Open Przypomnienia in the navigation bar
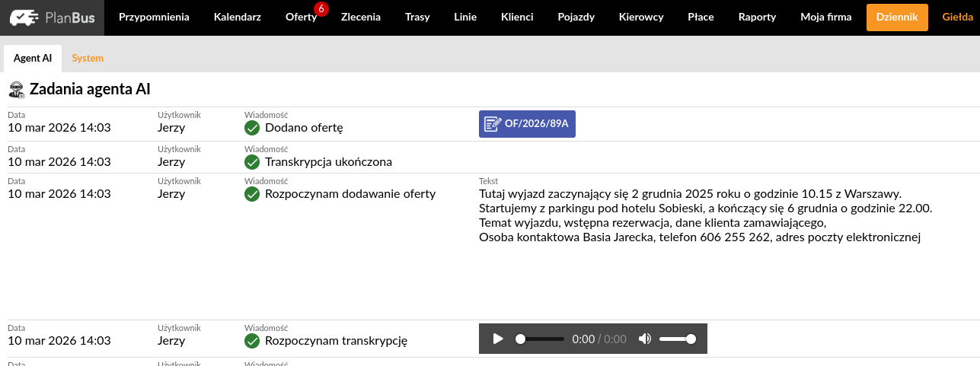980x366 pixels. point(154,18)
